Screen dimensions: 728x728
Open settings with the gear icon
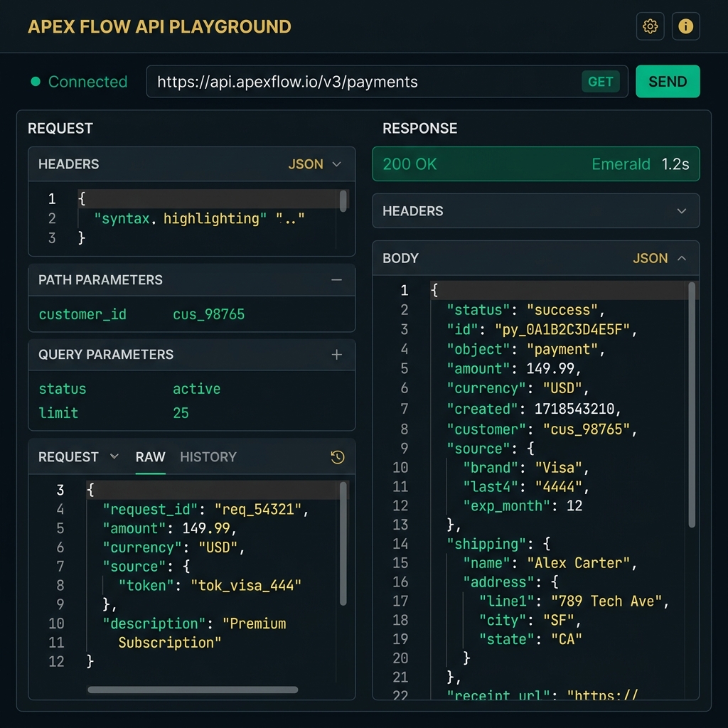click(x=650, y=26)
